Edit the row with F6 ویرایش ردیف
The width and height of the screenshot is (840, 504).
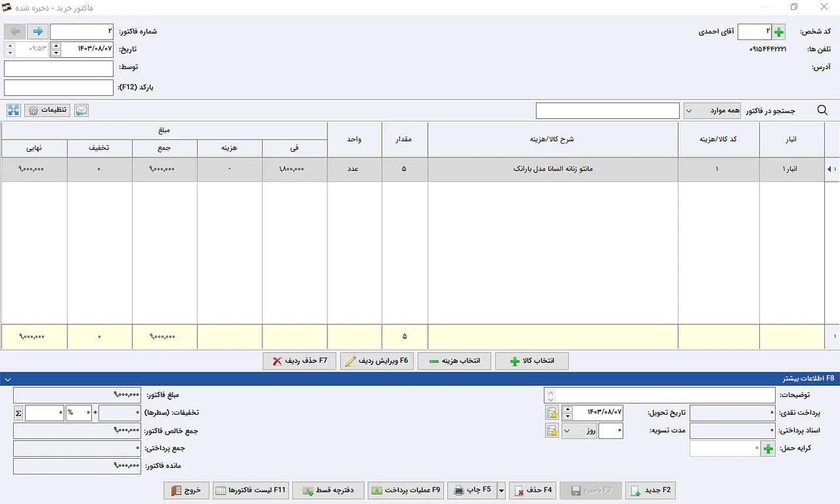(377, 361)
